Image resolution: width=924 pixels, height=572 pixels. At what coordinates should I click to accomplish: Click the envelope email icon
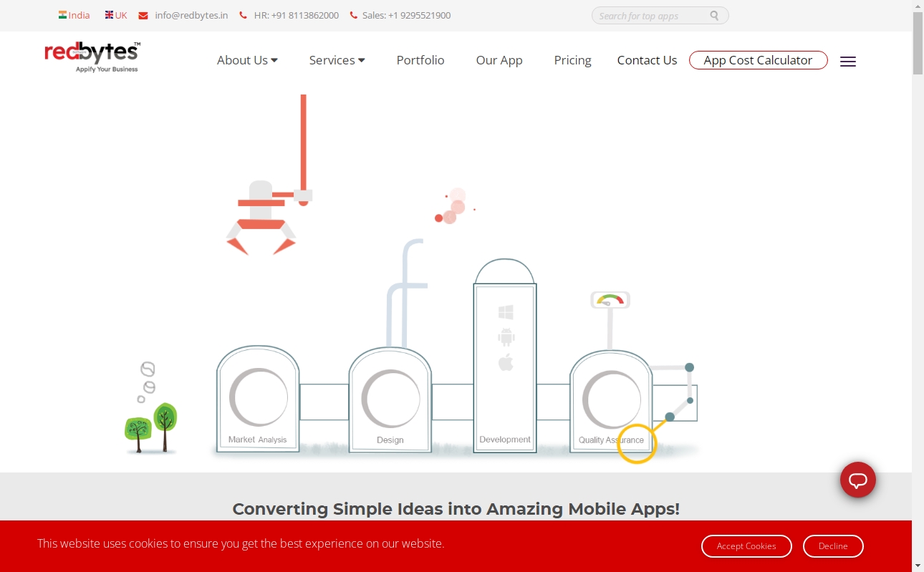click(x=143, y=15)
